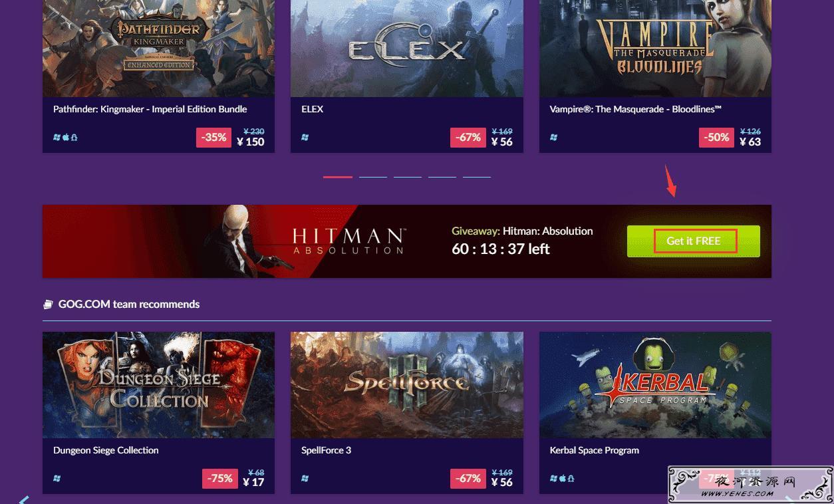The height and width of the screenshot is (504, 834).
Task: Select the second carousel page indicator
Action: point(373,177)
